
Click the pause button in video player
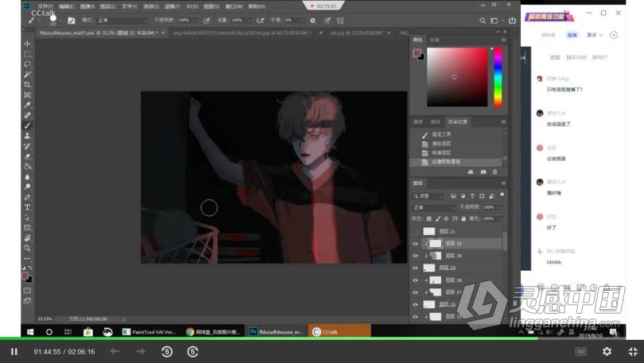click(x=14, y=352)
